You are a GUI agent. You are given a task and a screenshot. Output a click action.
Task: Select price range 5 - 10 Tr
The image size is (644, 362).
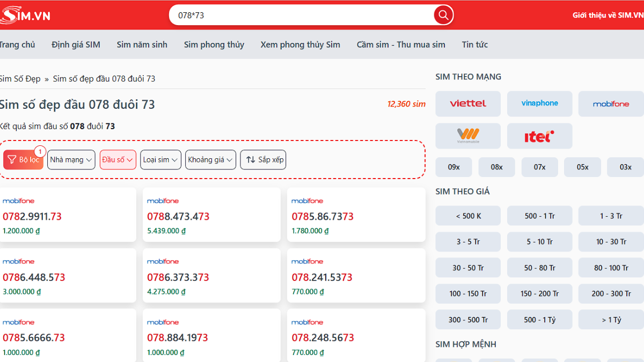pos(539,241)
